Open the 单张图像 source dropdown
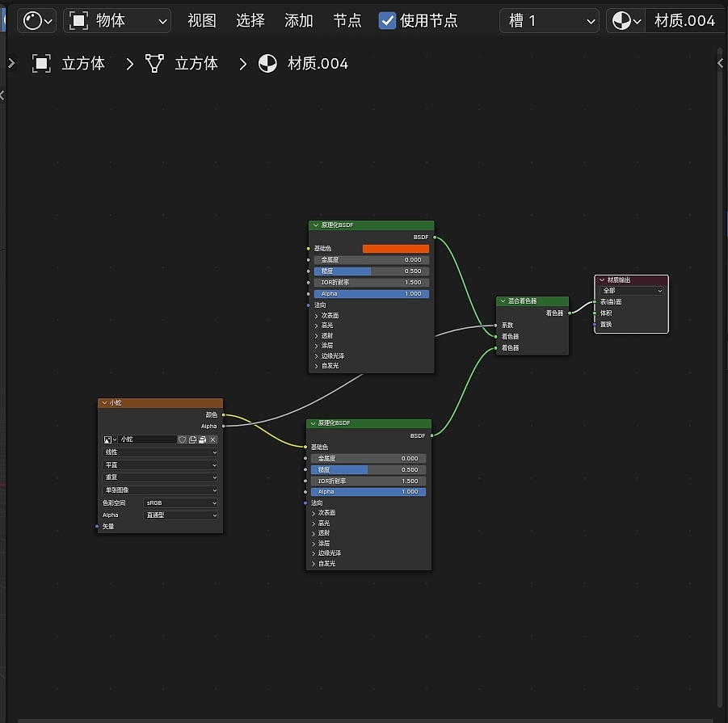The image size is (728, 723). point(160,490)
